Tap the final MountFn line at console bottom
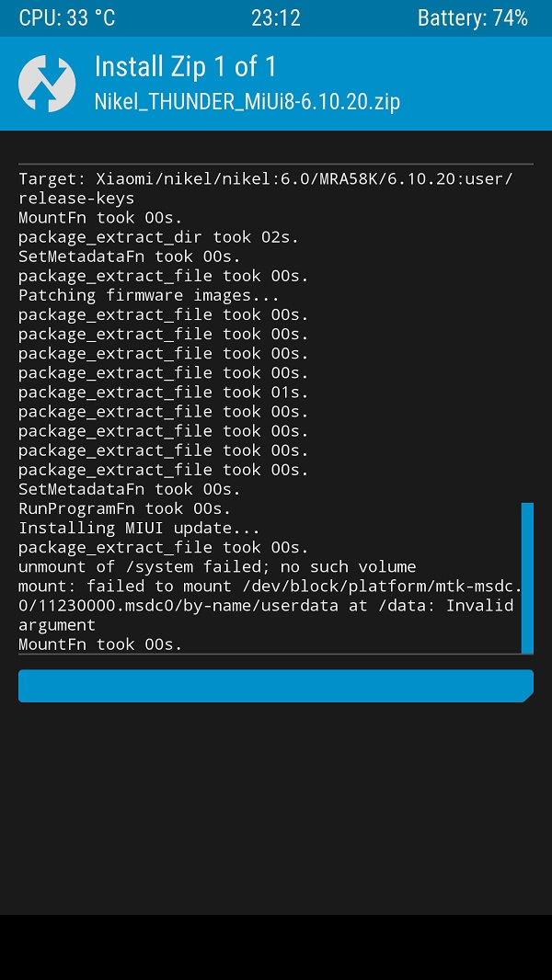 click(x=100, y=644)
